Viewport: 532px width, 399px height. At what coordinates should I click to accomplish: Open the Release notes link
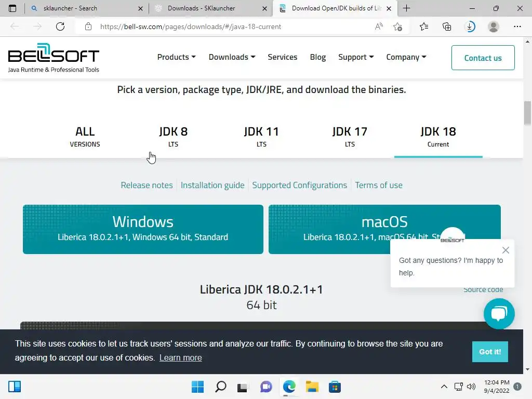tap(147, 185)
